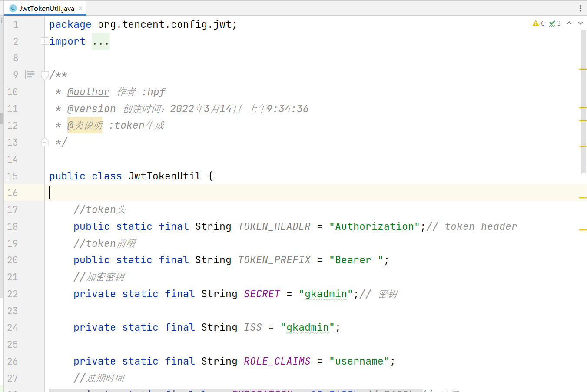Click the folded import ellipsis placeholder
The height and width of the screenshot is (392, 587).
(101, 41)
